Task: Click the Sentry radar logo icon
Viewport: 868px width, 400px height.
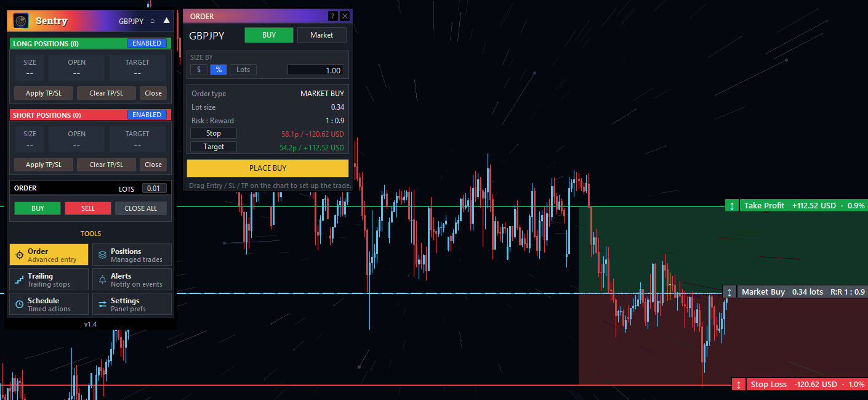Action: 21,21
